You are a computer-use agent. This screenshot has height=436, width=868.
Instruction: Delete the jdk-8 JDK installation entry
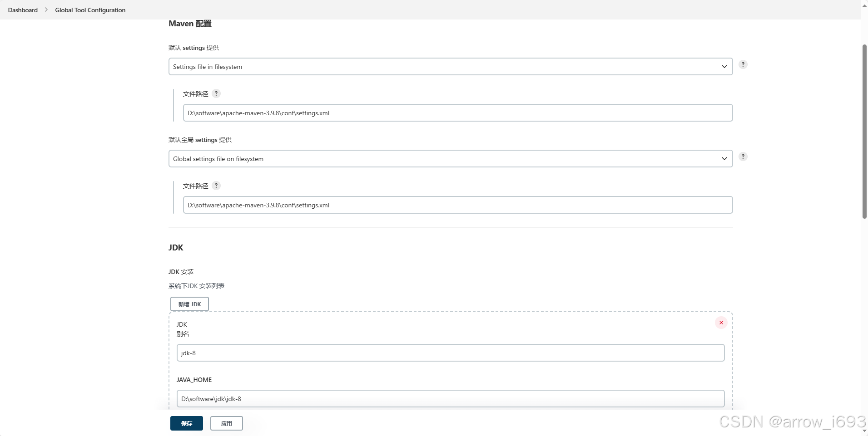click(x=721, y=323)
